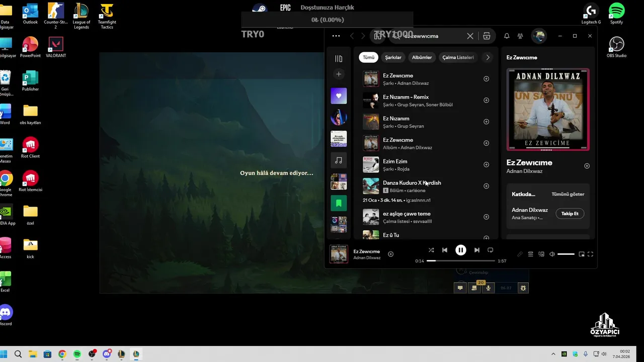
Task: Show hidden tray icons chevron
Action: point(553,354)
